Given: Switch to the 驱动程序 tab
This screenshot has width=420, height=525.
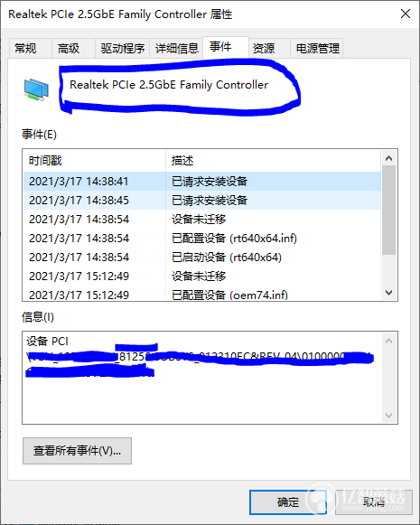Looking at the screenshot, I should tap(123, 48).
